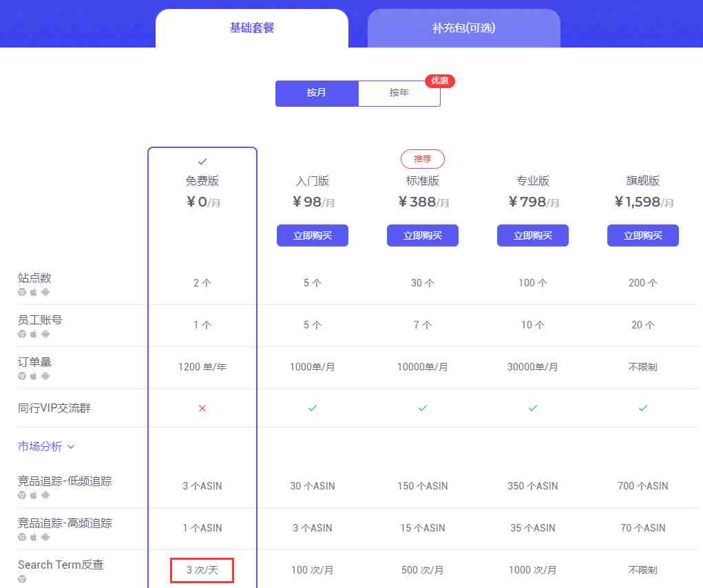Click green check for 同行VIP交流群 in 入门版
The image size is (703, 588).
313,408
